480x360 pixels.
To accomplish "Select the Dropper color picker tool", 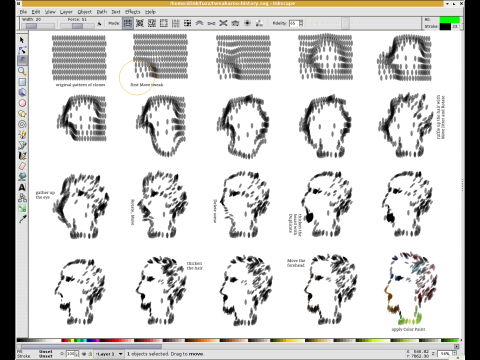I will (22, 219).
